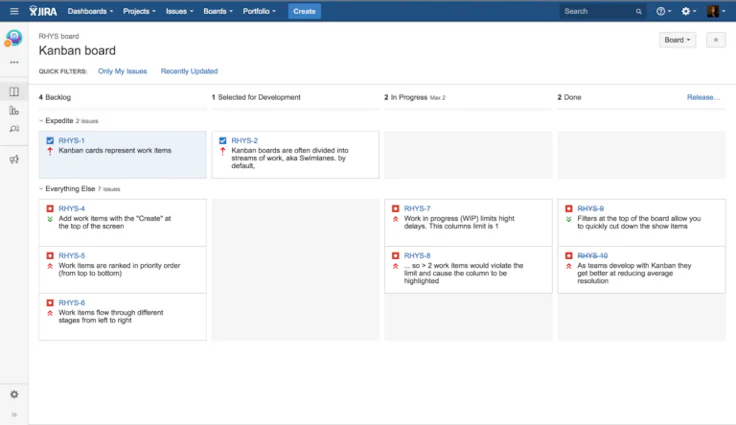Image resolution: width=736 pixels, height=425 pixels.
Task: Open project settings gear at sidebar bottom
Action: [14, 394]
